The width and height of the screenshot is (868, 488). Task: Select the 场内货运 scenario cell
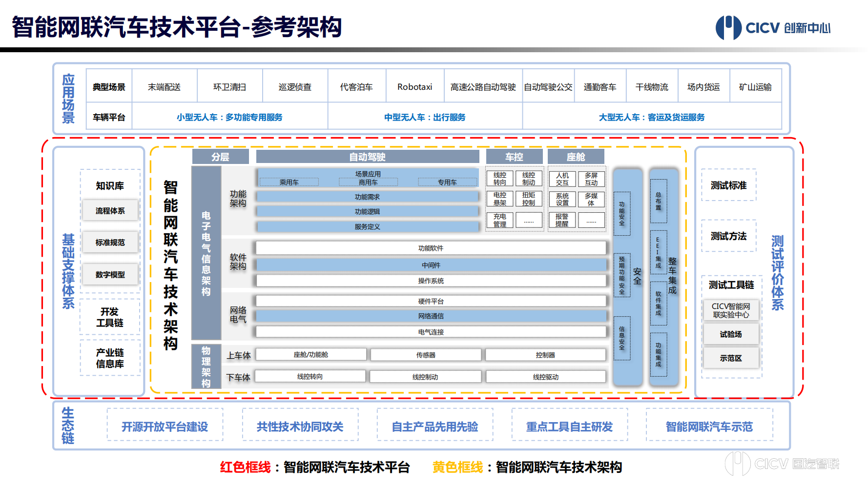click(x=703, y=87)
